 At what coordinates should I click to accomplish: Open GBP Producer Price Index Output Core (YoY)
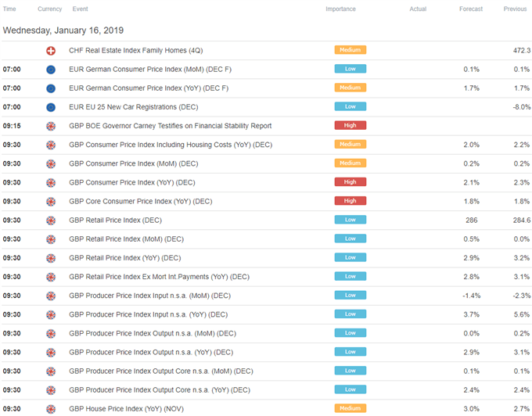tap(160, 390)
